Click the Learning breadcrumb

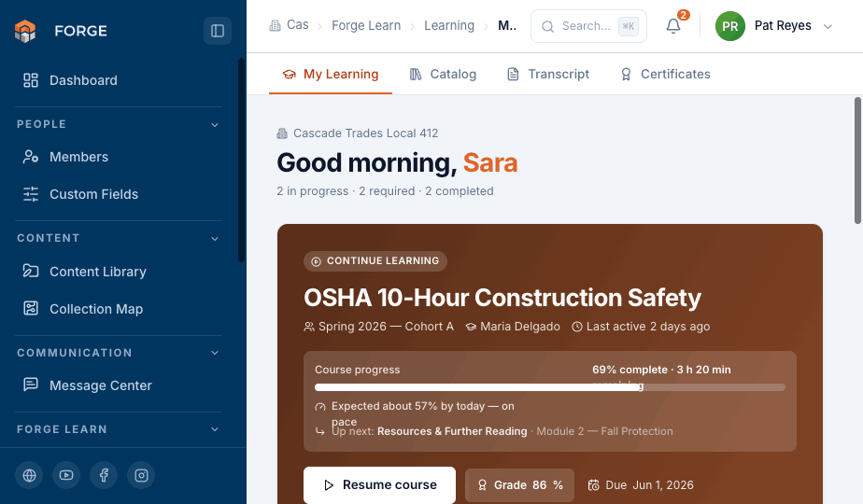(x=449, y=25)
